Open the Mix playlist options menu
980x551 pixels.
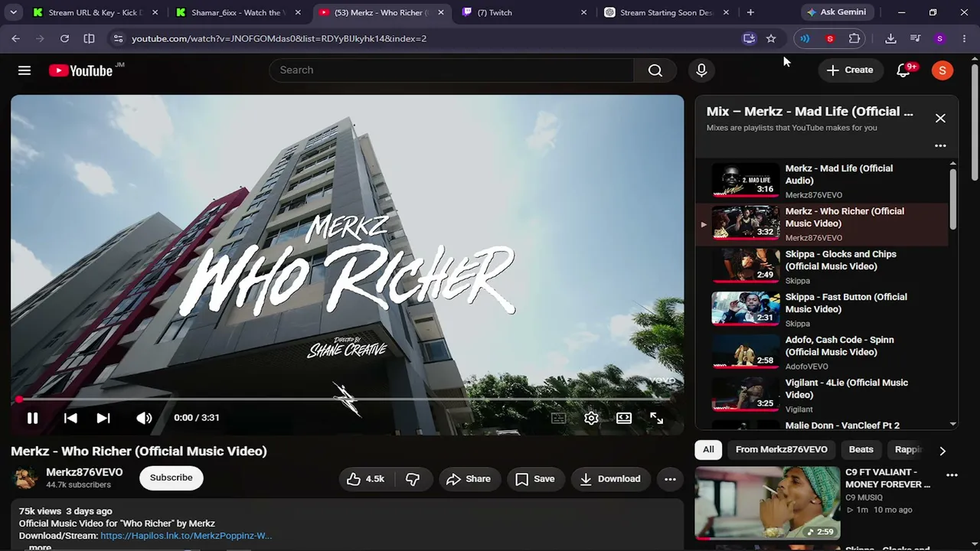point(940,145)
